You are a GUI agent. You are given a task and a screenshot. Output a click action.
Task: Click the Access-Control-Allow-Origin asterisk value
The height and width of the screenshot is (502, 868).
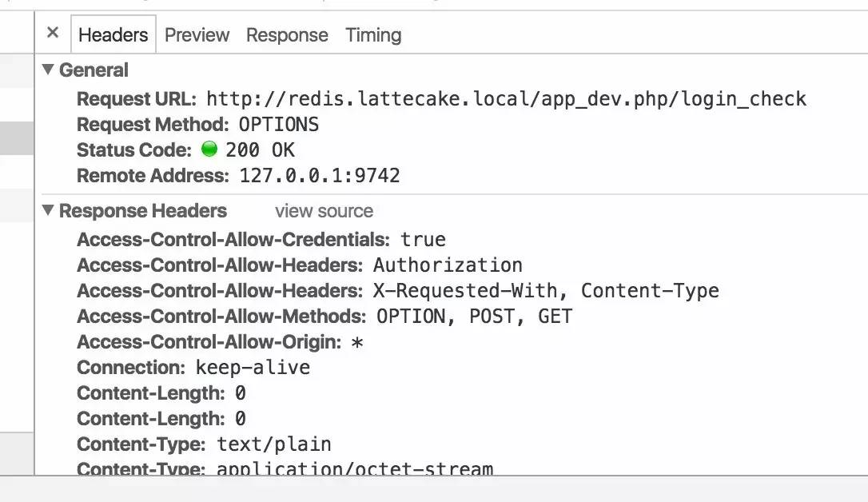click(357, 342)
